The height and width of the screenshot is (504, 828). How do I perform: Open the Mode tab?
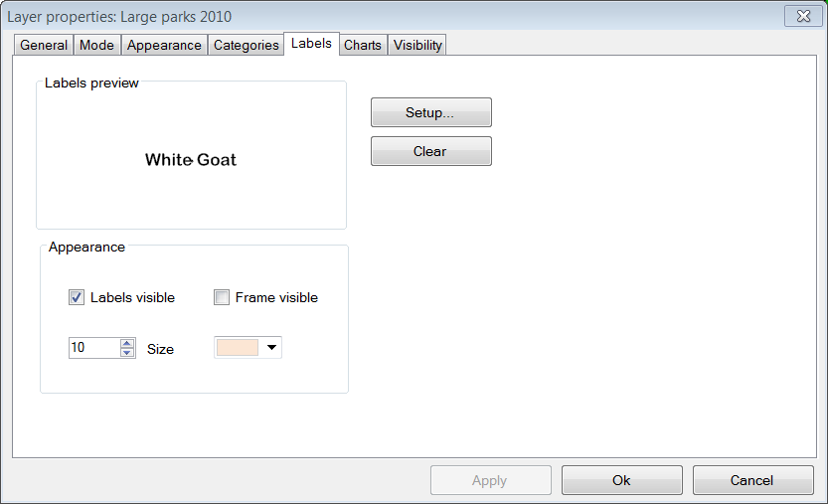click(96, 46)
